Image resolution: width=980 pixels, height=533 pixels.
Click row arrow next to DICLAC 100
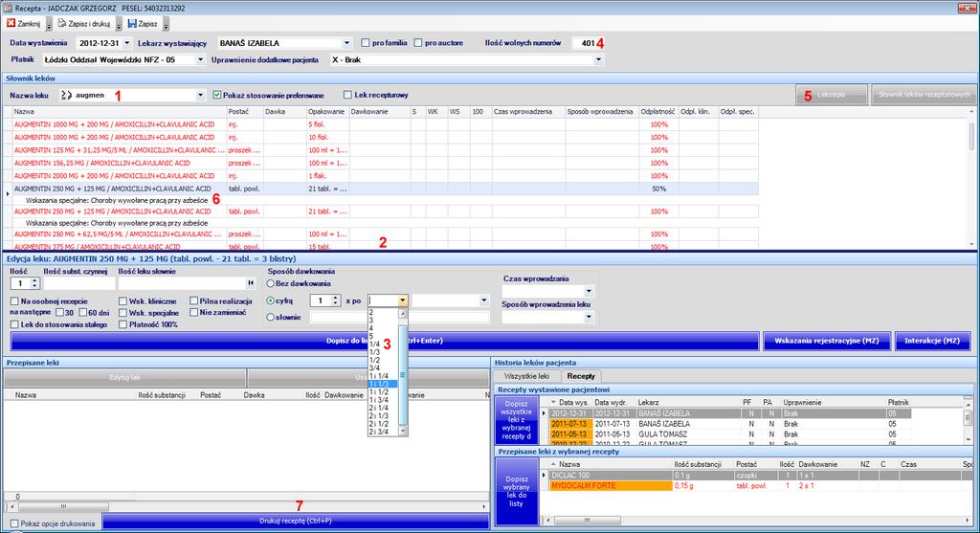coord(544,476)
